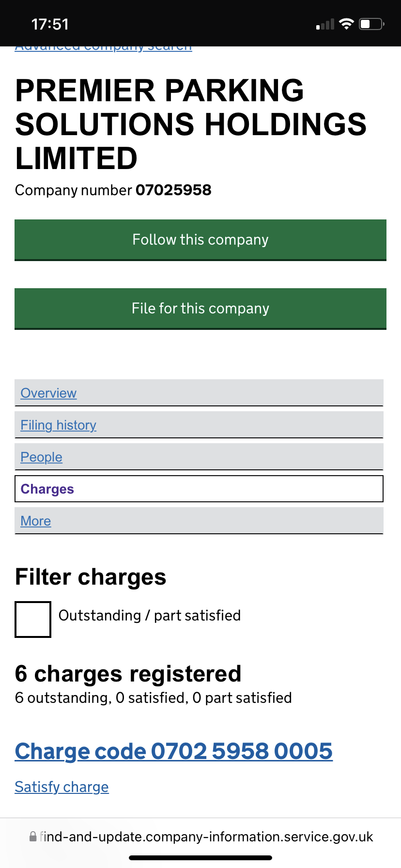Open Charge code 0702 5958 0005 link

click(174, 751)
